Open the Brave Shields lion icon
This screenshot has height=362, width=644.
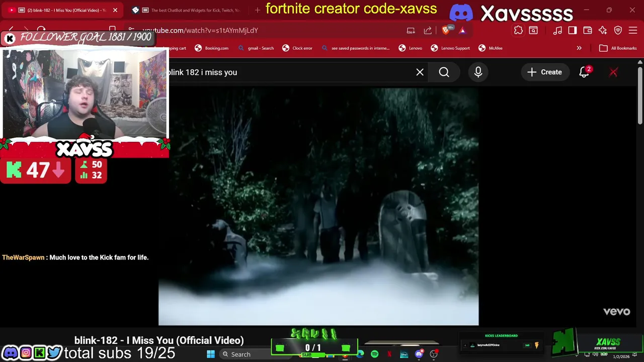(446, 30)
